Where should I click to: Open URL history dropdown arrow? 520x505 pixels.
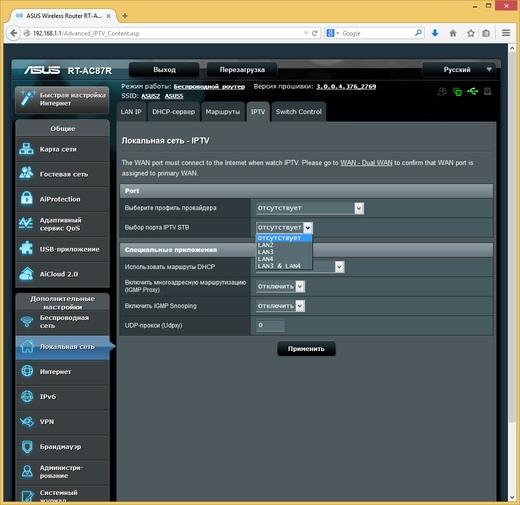point(306,33)
